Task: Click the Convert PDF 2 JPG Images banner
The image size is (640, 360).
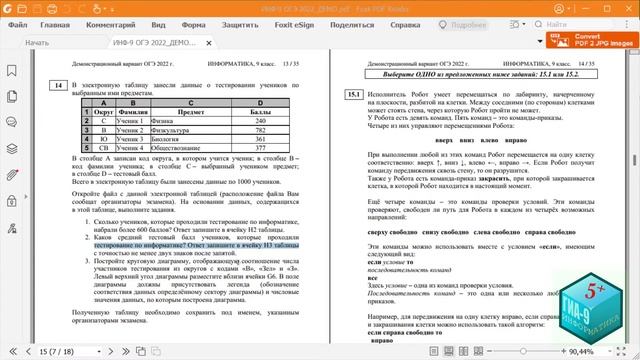Action: point(592,40)
